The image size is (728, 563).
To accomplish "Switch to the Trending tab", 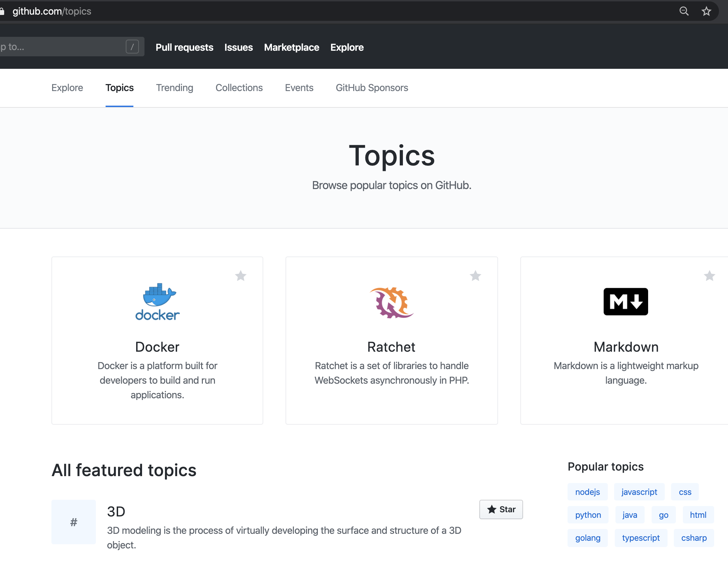I will coord(174,88).
